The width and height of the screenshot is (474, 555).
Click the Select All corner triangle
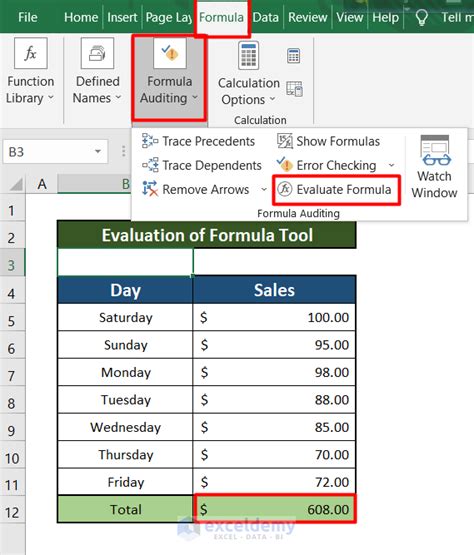(16, 184)
